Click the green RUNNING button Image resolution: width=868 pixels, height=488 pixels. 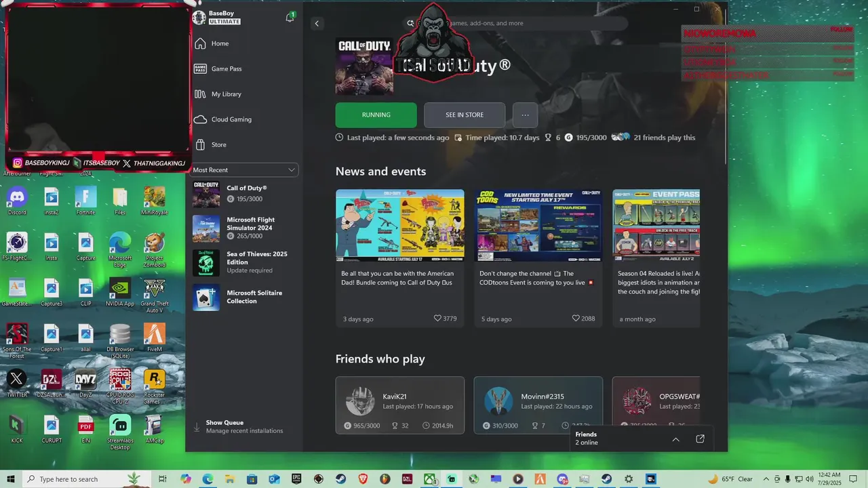(x=376, y=115)
